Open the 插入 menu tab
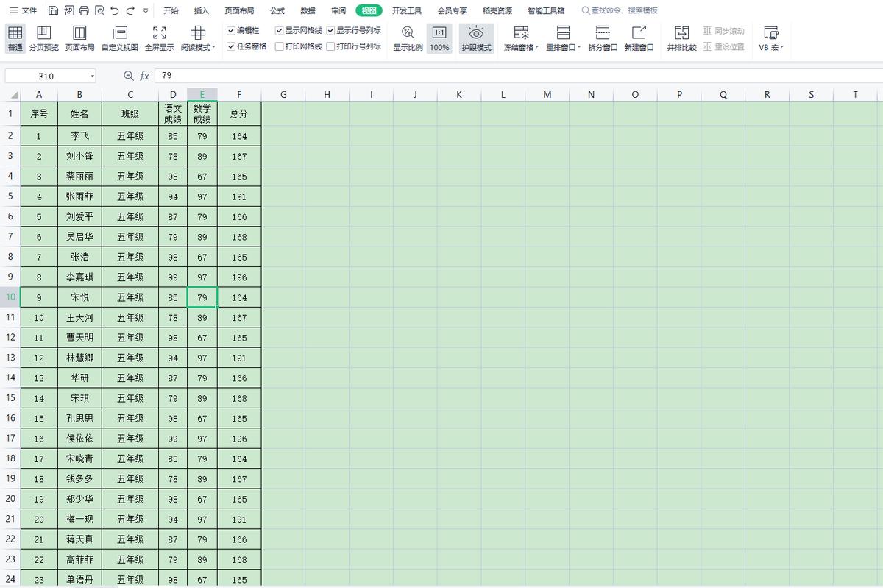 (204, 10)
